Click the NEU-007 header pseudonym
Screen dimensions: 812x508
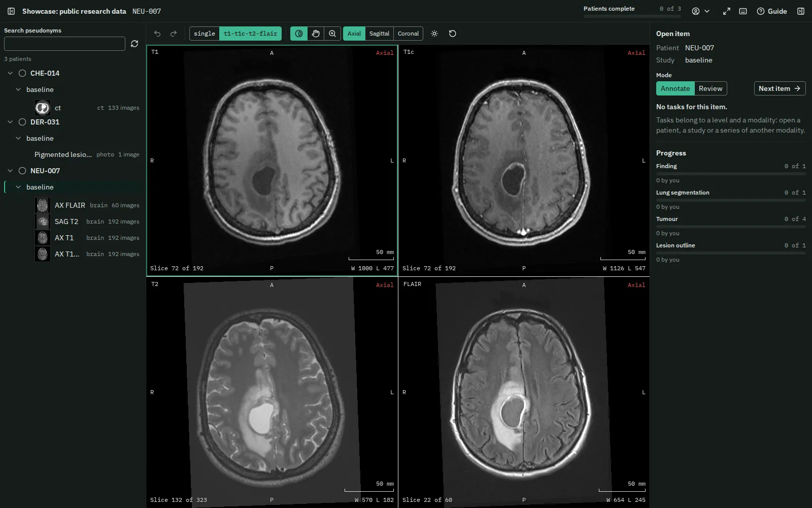[147, 11]
